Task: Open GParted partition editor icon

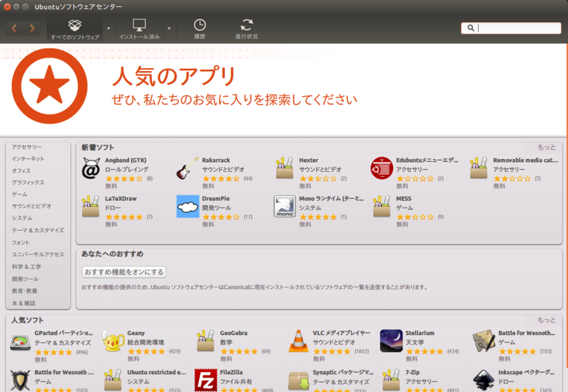Action: point(21,343)
